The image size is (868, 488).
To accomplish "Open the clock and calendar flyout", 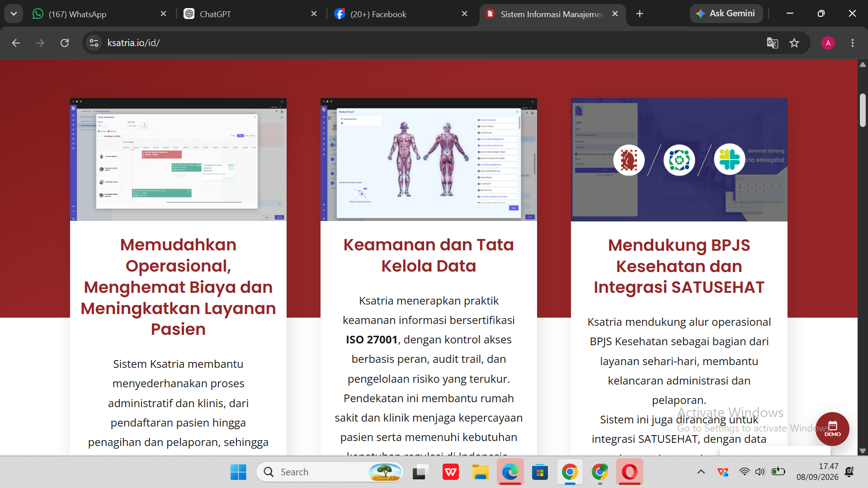I will pyautogui.click(x=817, y=472).
